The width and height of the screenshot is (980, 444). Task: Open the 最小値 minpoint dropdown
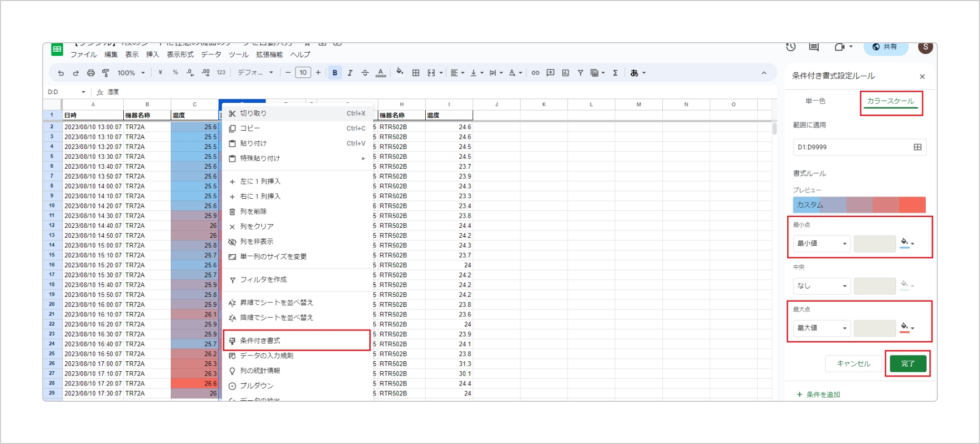[821, 244]
